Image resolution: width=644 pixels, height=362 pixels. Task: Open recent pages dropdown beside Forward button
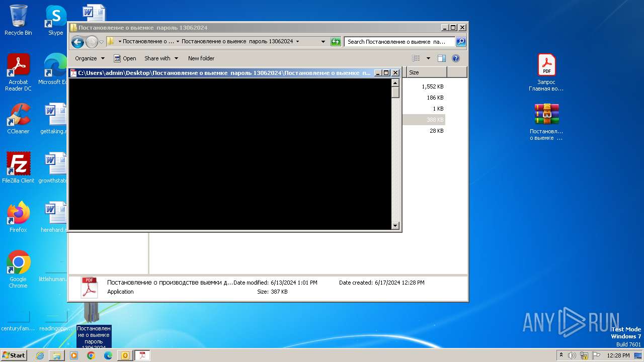102,42
